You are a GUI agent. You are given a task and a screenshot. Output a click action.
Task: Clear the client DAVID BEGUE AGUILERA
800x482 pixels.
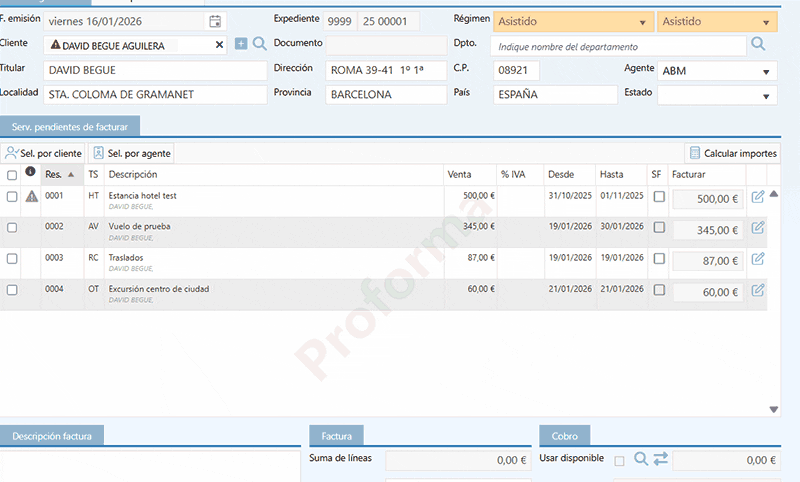coord(219,45)
